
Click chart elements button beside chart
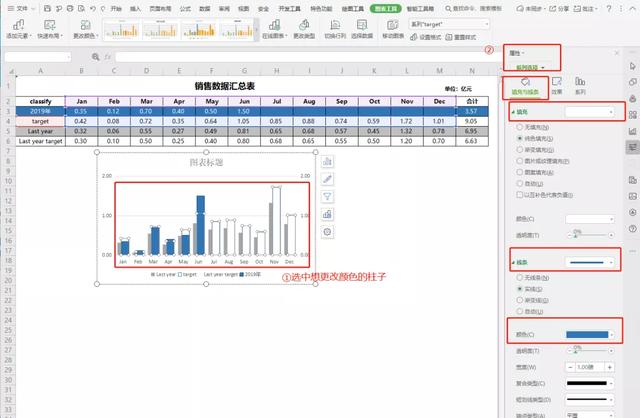click(x=327, y=162)
